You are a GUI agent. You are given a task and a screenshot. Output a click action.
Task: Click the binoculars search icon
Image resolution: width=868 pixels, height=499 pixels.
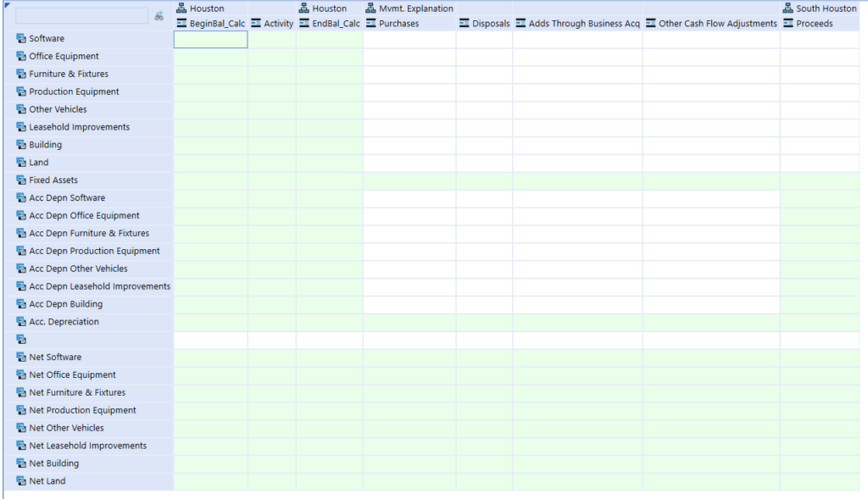point(159,16)
